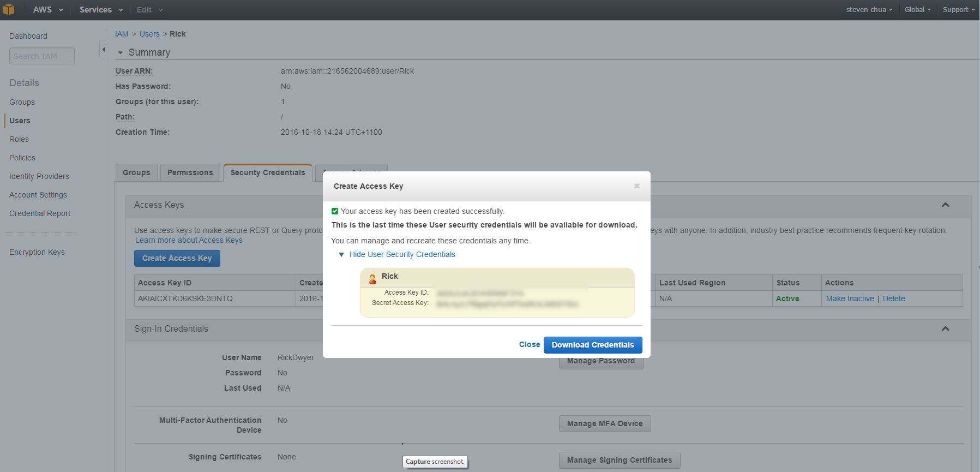980x472 pixels.
Task: Open Roles in the sidebar
Action: 19,139
